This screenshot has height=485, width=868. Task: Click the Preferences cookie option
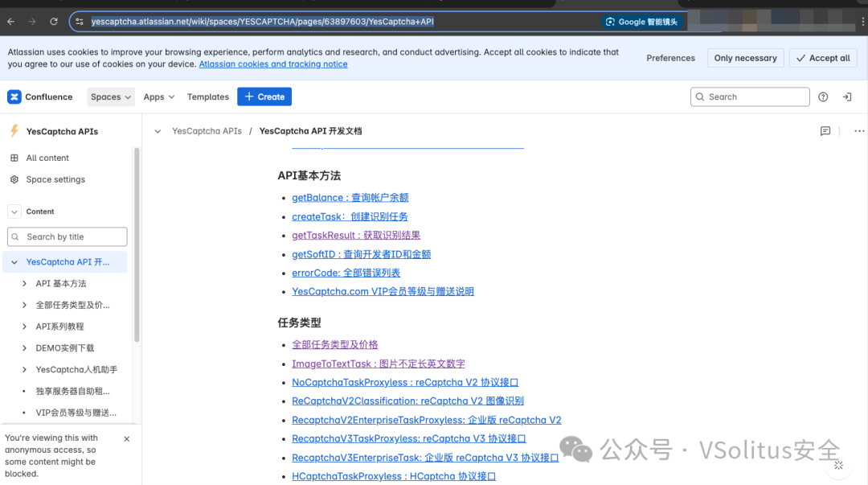pyautogui.click(x=670, y=58)
